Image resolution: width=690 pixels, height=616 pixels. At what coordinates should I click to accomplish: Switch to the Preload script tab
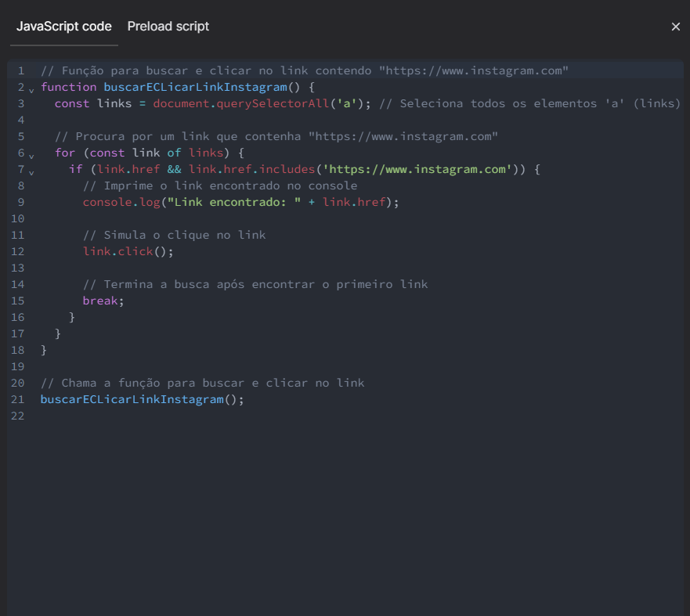tap(168, 26)
